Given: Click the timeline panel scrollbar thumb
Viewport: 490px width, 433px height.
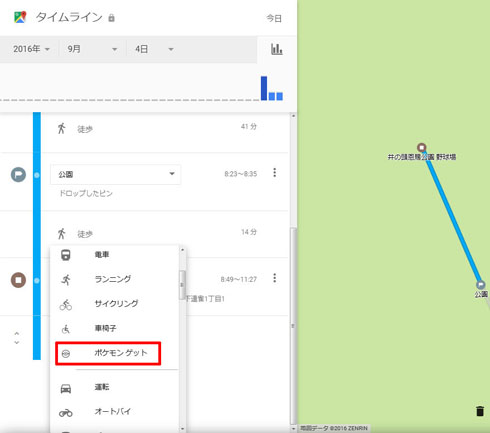Looking at the screenshot, I should 293,326.
